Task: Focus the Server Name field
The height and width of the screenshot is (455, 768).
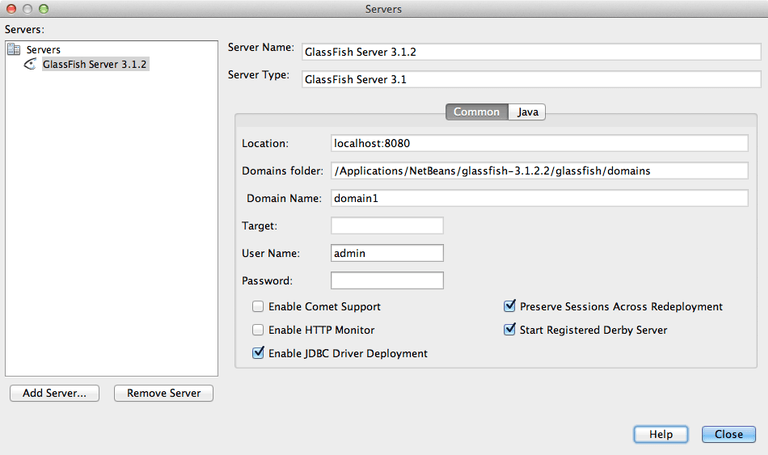Action: 531,52
